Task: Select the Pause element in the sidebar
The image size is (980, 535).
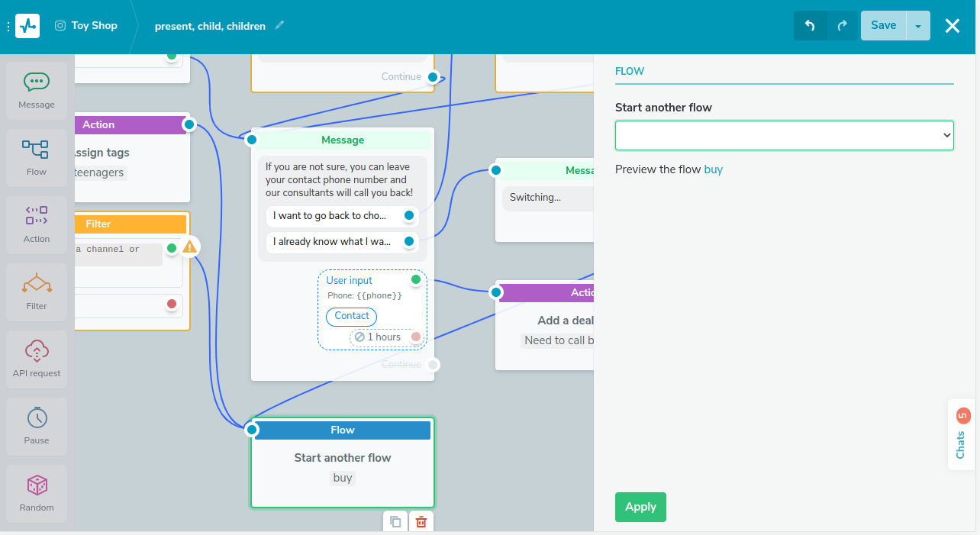Action: 37,426
